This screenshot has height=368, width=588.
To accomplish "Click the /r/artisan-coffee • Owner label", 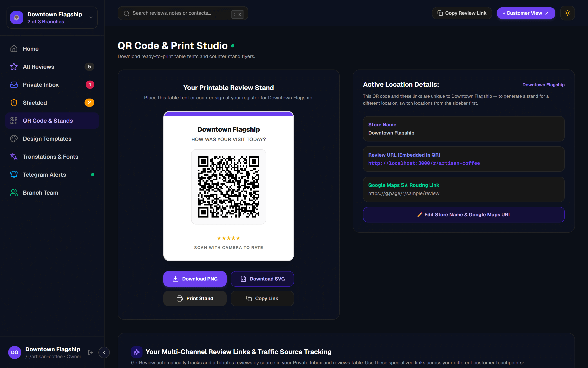I will tap(53, 357).
